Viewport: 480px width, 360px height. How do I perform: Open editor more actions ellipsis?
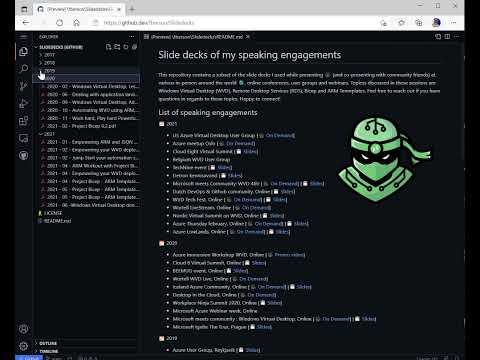457,36
